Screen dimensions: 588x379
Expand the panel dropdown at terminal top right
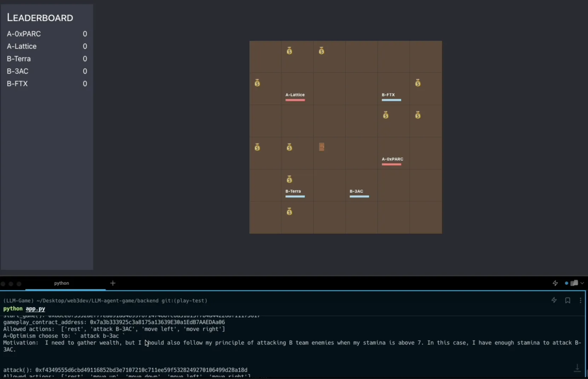582,283
